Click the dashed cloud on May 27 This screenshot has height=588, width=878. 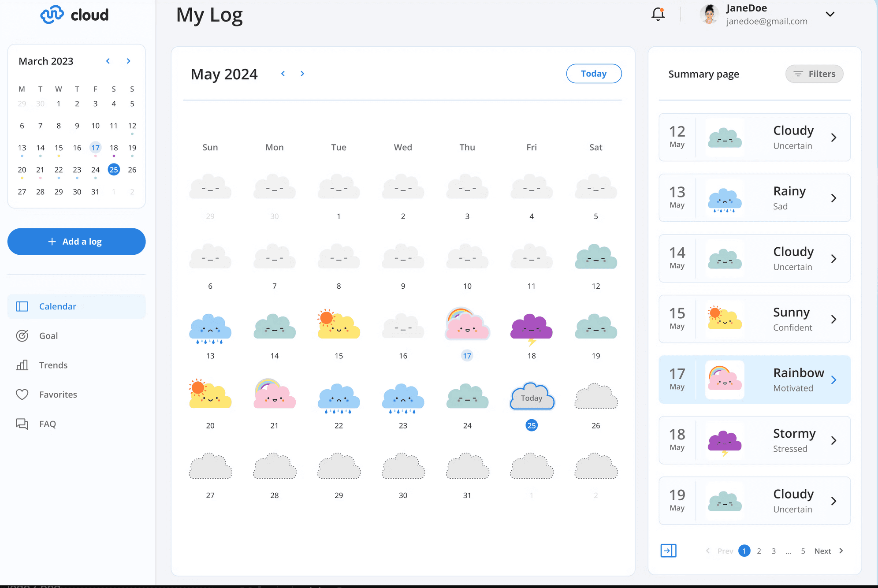pyautogui.click(x=210, y=466)
